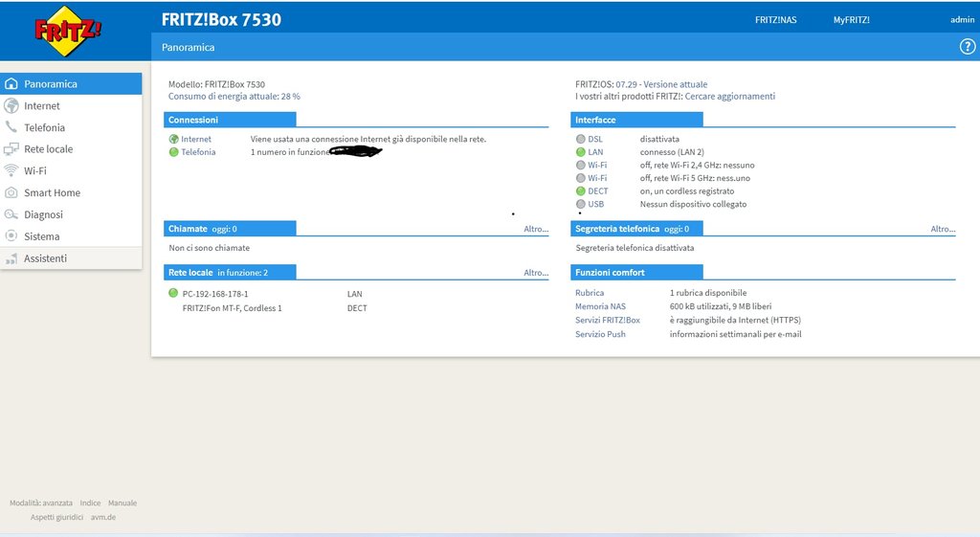Open the admin user menu
Screen dimensions: 980x537
click(x=962, y=20)
